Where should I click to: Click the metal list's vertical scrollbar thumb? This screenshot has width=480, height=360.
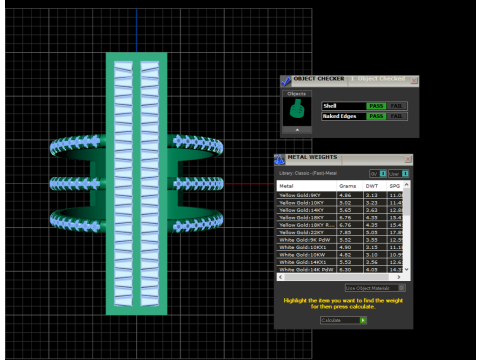click(x=406, y=201)
